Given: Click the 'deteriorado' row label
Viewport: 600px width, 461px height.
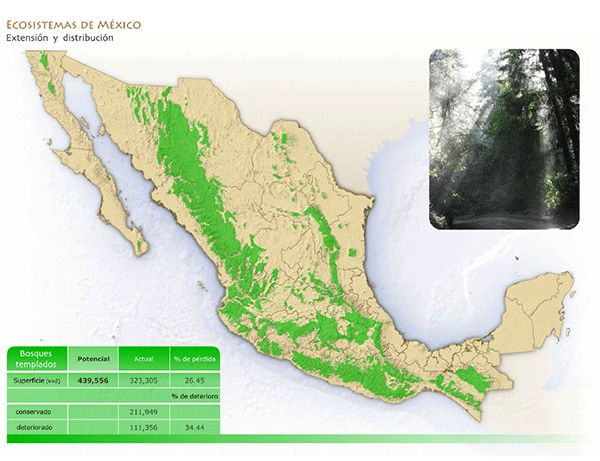Looking at the screenshot, I should 34,427.
